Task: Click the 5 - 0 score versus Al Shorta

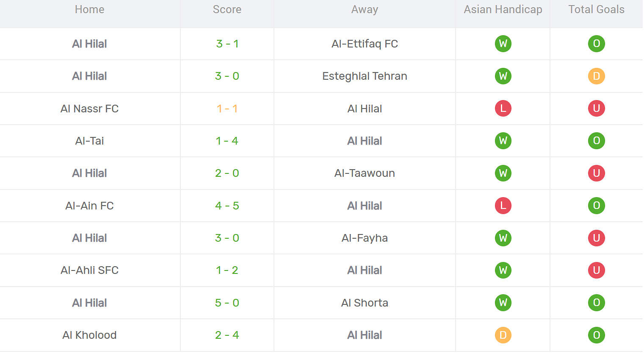Action: tap(227, 303)
